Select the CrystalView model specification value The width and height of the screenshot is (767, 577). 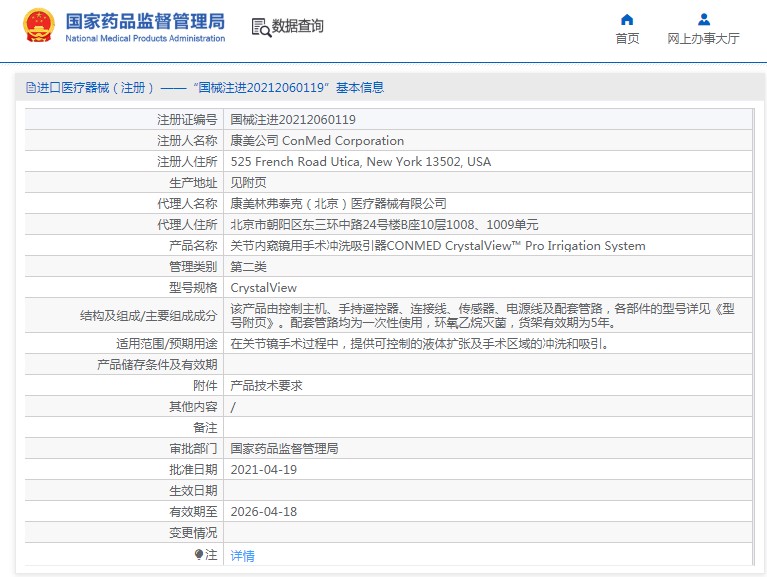[263, 288]
